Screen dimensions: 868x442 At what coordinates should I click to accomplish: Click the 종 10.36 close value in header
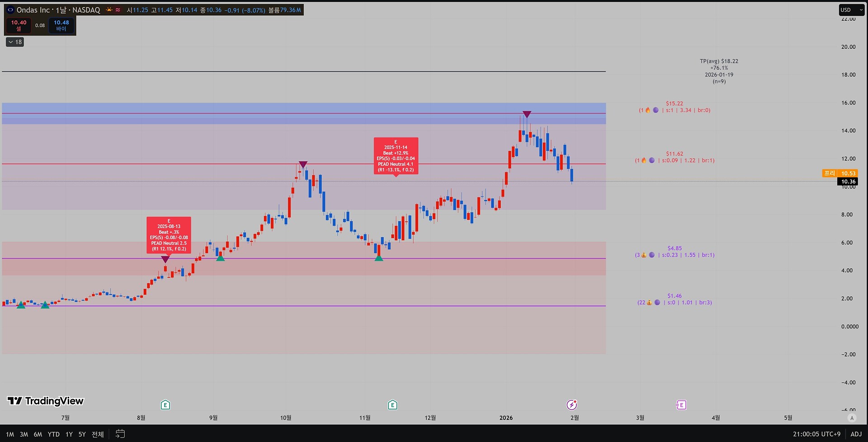click(211, 10)
